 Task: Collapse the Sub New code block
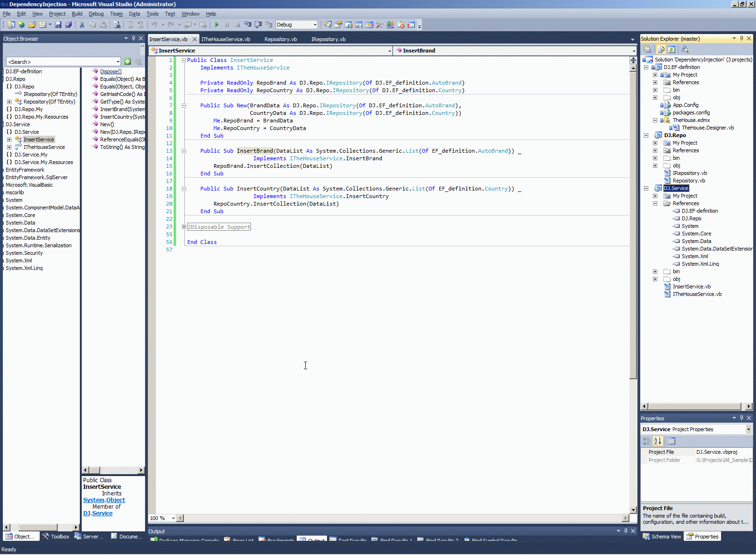184,105
